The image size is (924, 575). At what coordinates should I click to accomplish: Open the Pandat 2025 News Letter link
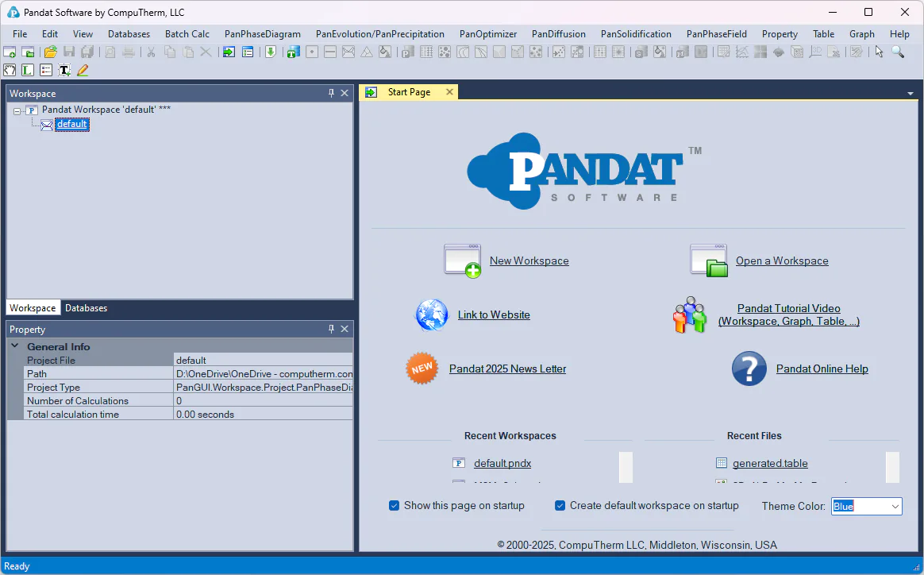[507, 369]
